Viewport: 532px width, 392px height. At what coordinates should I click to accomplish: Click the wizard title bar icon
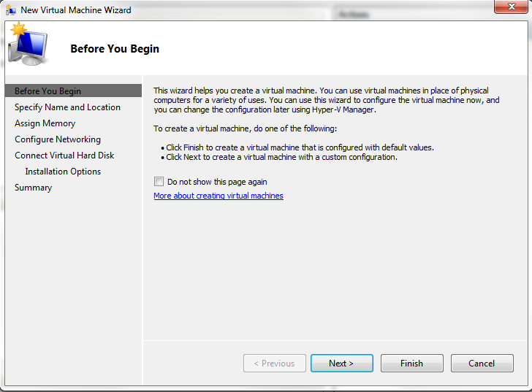coord(10,10)
